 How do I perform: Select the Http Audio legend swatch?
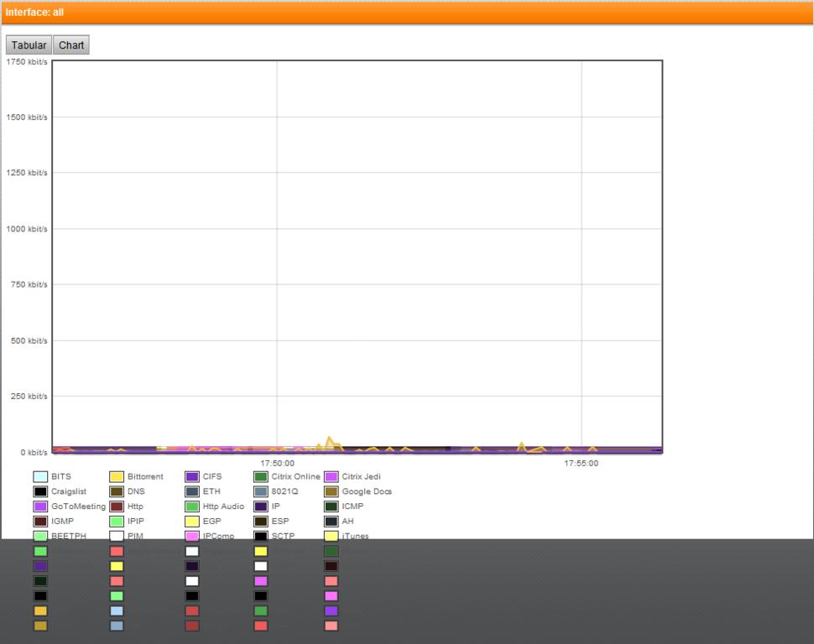pyautogui.click(x=192, y=507)
